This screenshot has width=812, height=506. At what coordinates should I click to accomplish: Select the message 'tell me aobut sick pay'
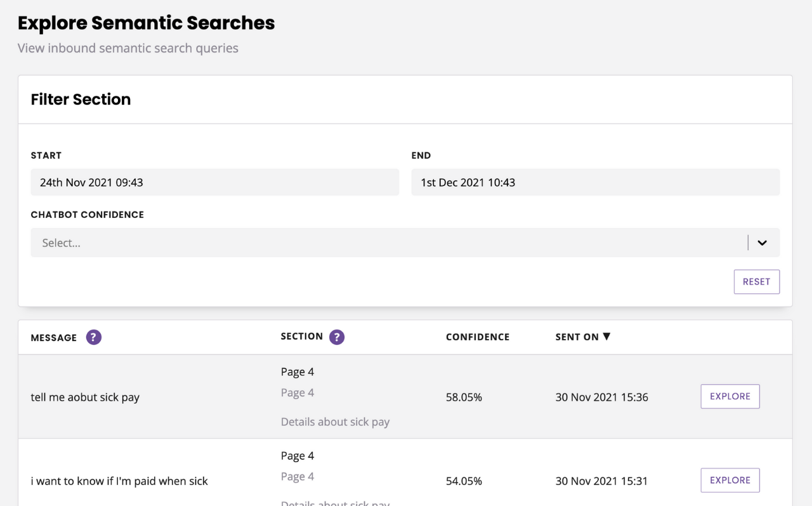[85, 397]
